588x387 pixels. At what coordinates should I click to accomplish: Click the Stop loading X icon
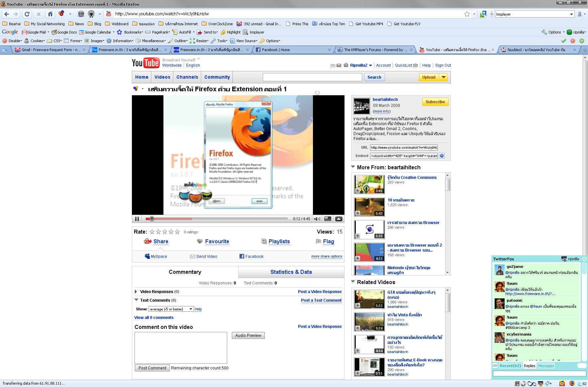pos(39,14)
